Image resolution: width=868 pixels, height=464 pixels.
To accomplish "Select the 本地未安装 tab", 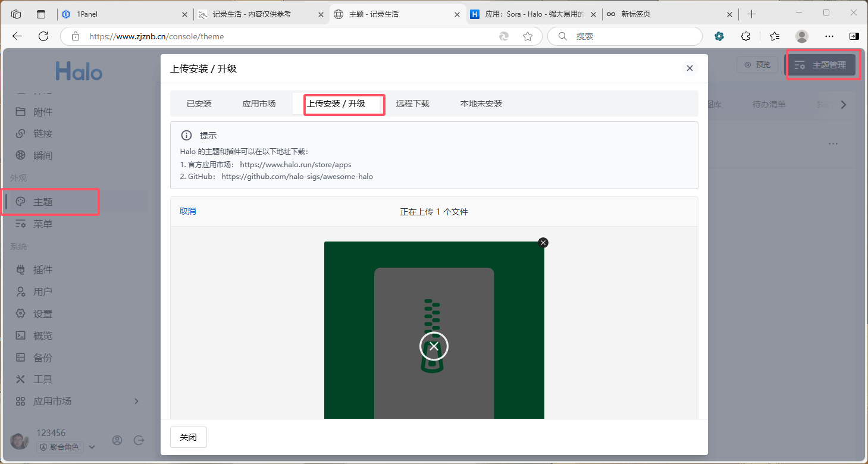I will 481,104.
